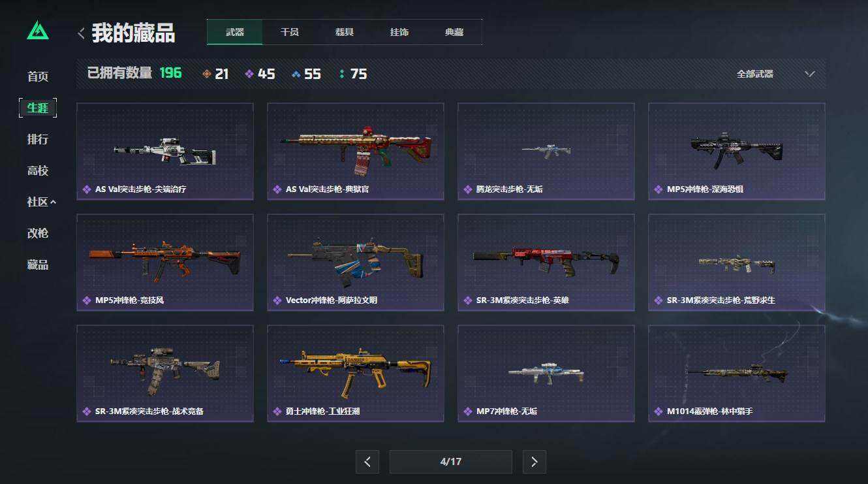The width and height of the screenshot is (868, 484).
Task: Open 改枪 in the sidebar
Action: 38,233
